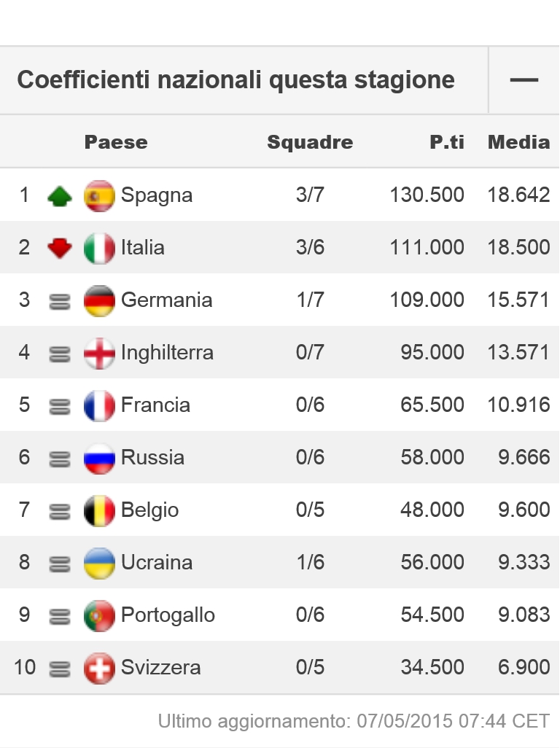The image size is (560, 748).
Task: Sort by the Paese column header
Action: [116, 141]
